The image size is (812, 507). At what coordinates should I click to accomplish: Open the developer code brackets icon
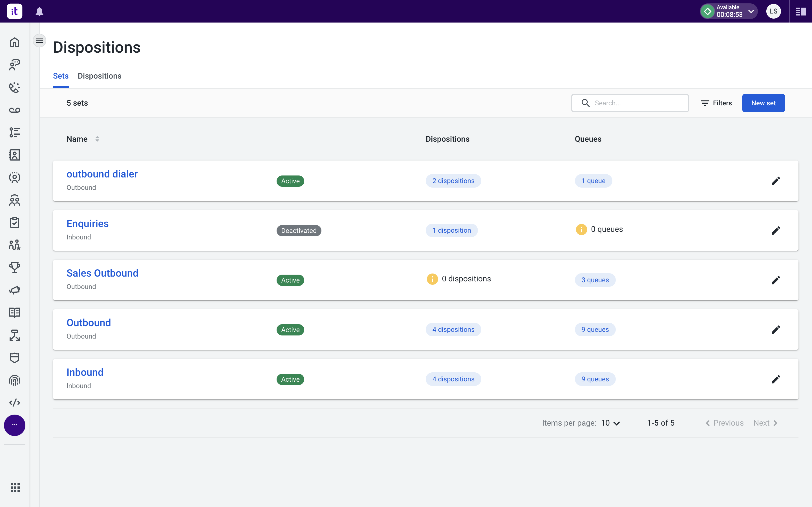point(14,403)
